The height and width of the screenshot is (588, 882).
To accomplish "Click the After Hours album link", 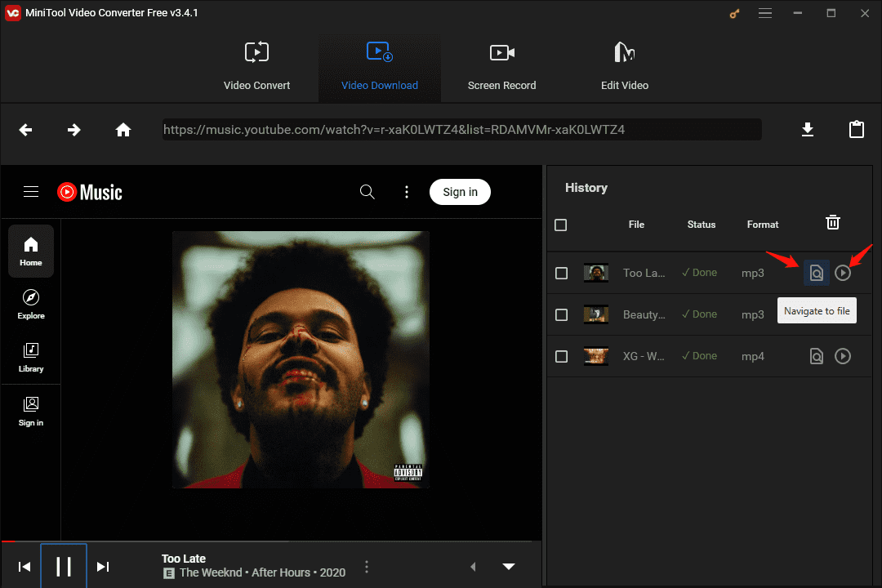I will 281,572.
